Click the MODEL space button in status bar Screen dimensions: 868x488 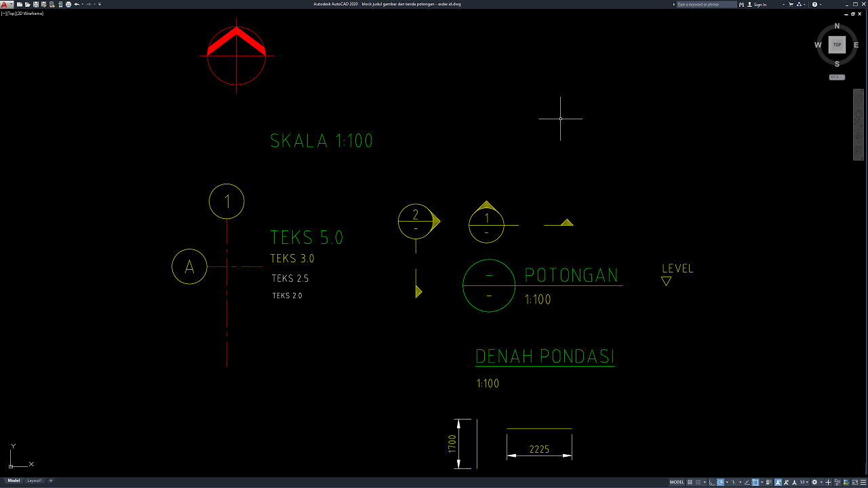point(677,483)
